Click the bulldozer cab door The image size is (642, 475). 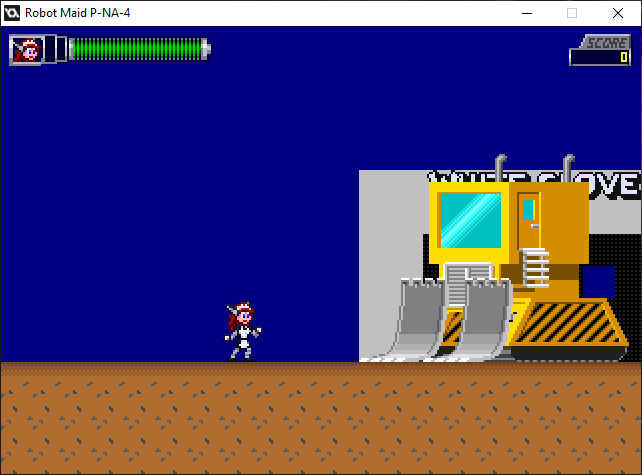(529, 220)
